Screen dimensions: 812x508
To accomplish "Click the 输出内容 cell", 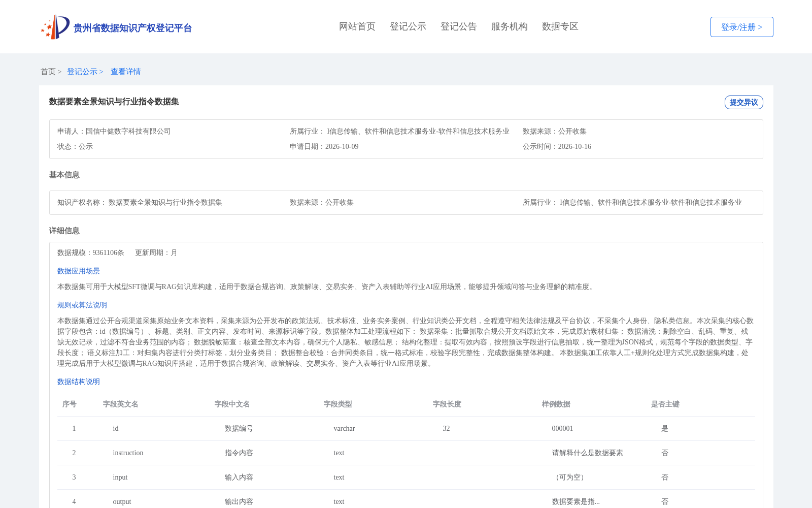I will click(239, 501).
